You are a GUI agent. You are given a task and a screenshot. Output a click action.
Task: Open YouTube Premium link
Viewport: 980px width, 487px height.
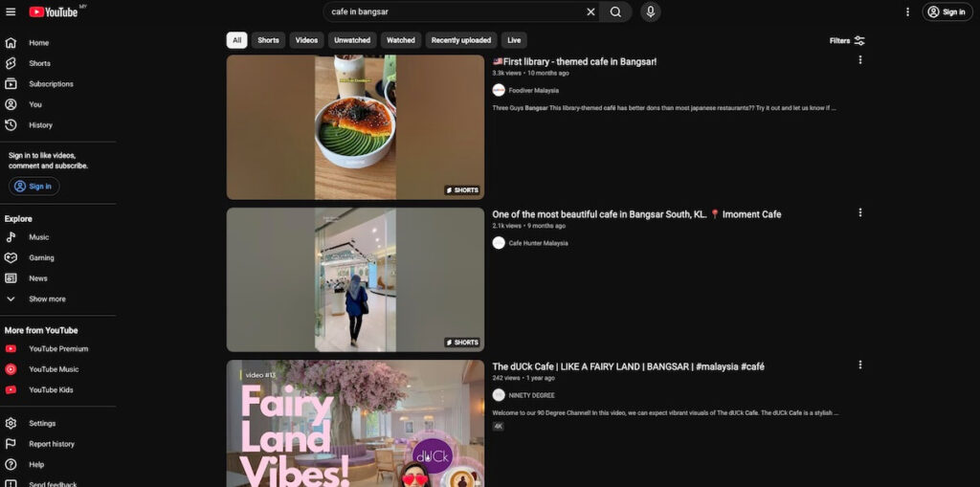pyautogui.click(x=57, y=349)
